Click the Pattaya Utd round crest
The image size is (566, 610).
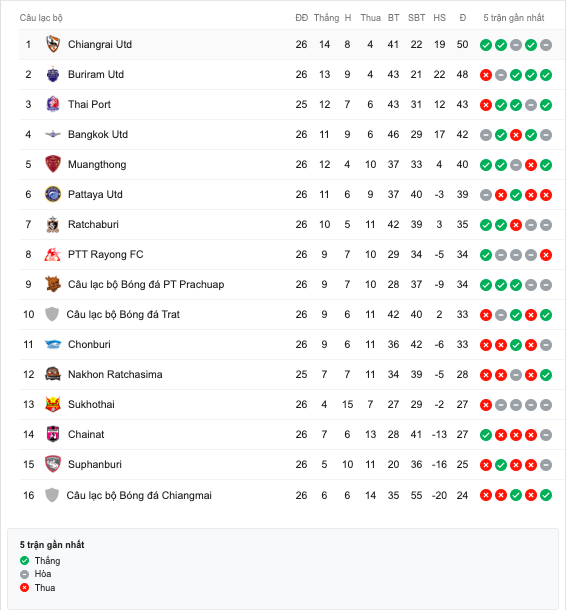(x=53, y=194)
